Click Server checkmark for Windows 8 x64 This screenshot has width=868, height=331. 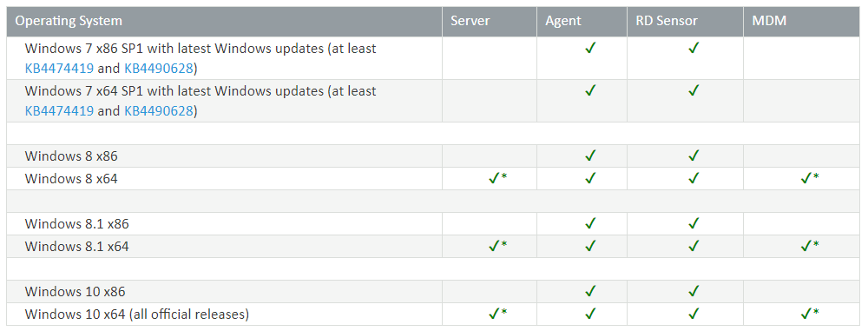click(495, 178)
